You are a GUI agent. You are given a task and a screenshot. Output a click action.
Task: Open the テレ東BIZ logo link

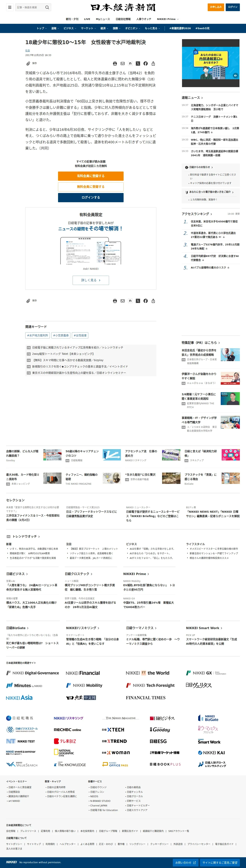click(65, 741)
